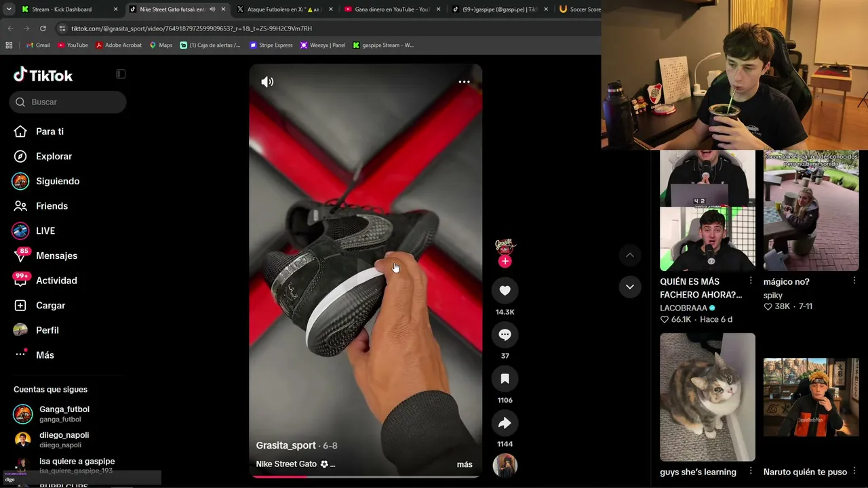Switch to Ataque Futbolero en X tab
Image resolution: width=868 pixels, height=488 pixels.
(283, 9)
